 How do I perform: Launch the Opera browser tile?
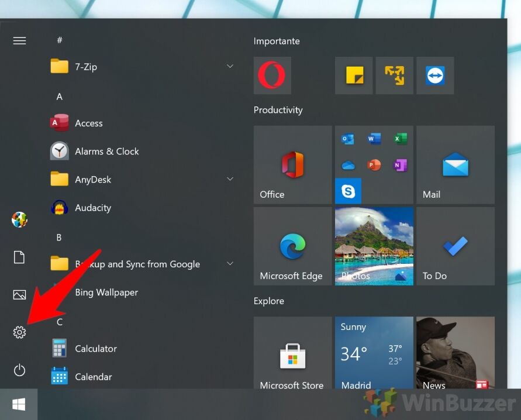[x=272, y=75]
